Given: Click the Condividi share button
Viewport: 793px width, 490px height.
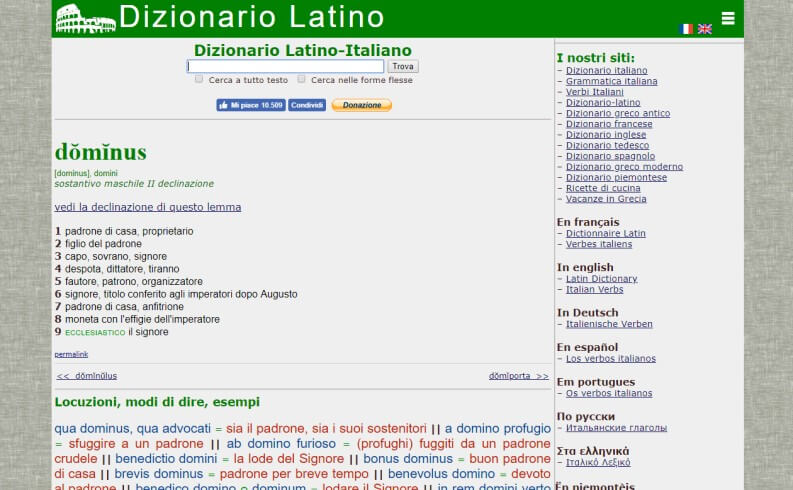Looking at the screenshot, I should [x=307, y=105].
